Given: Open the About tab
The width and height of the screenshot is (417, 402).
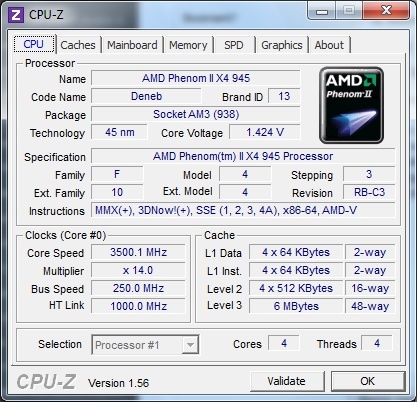Looking at the screenshot, I should [x=329, y=45].
